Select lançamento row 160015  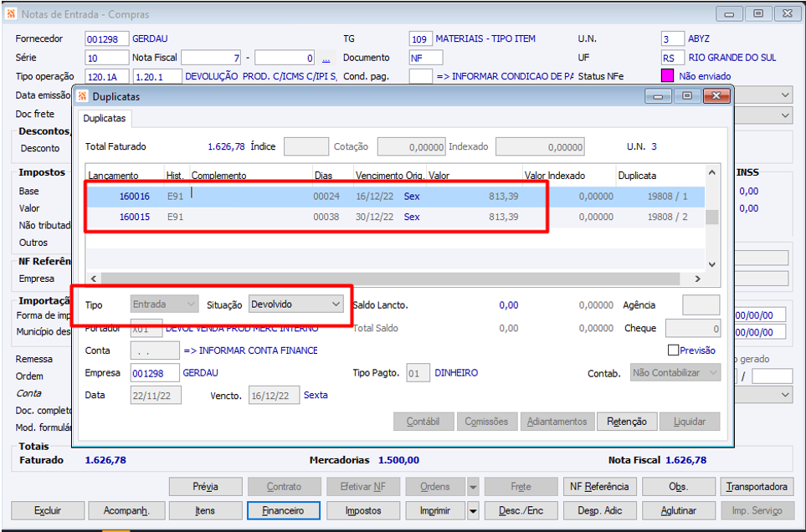395,217
